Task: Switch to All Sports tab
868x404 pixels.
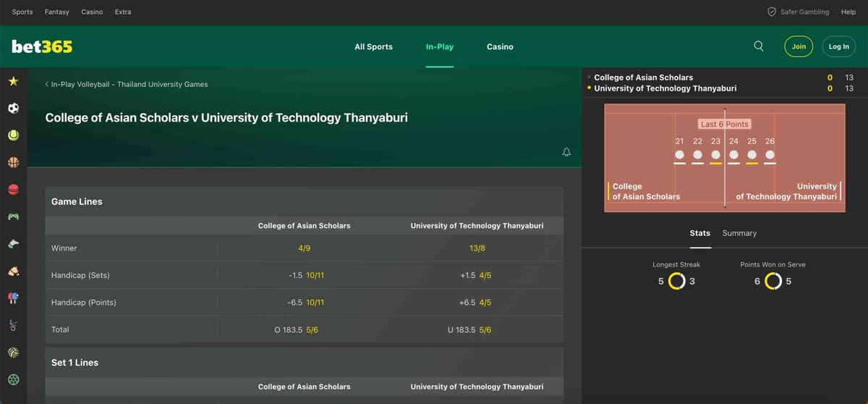Action: point(374,46)
